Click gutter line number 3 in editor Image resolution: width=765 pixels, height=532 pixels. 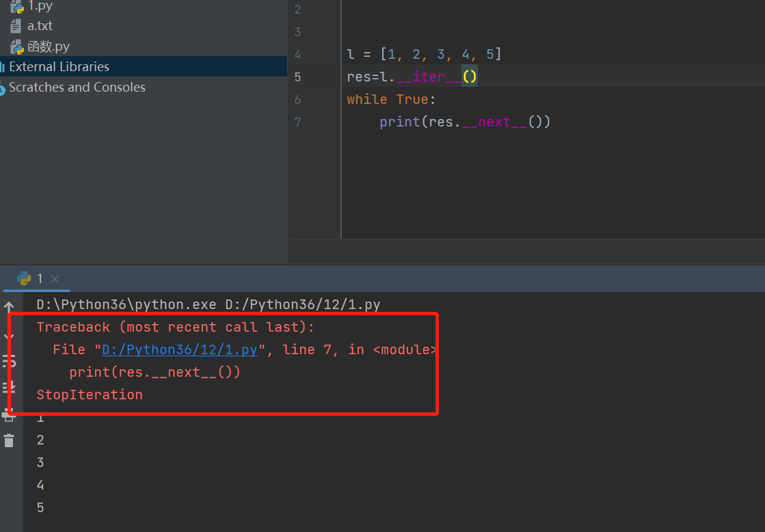[x=297, y=31]
